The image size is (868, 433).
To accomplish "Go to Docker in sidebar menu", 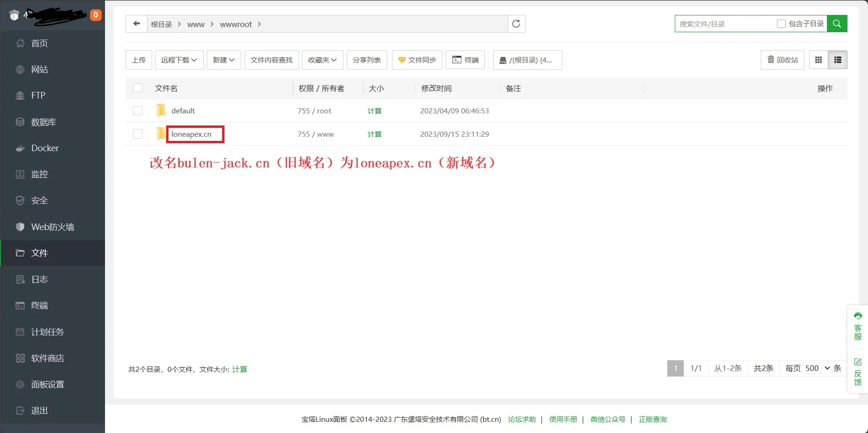I will tap(45, 148).
